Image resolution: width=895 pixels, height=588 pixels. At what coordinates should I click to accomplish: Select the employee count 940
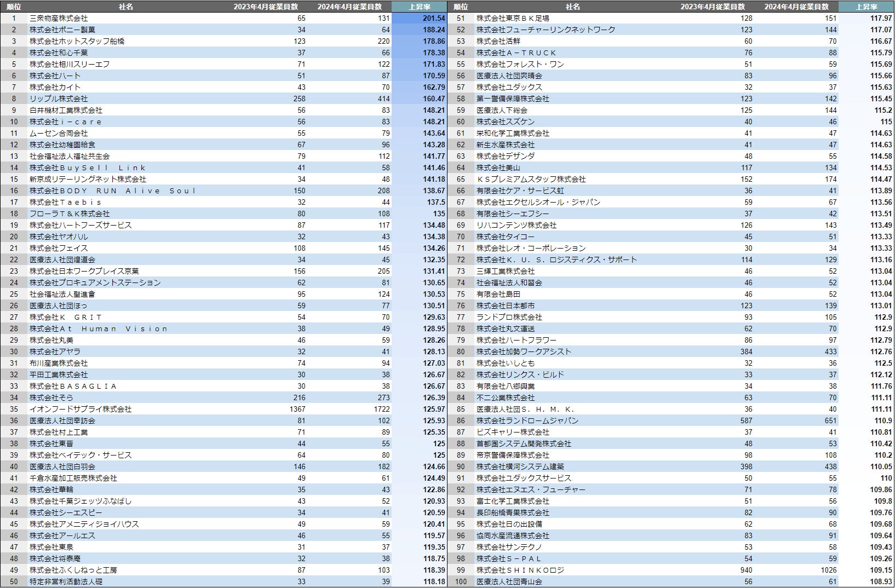click(713, 570)
